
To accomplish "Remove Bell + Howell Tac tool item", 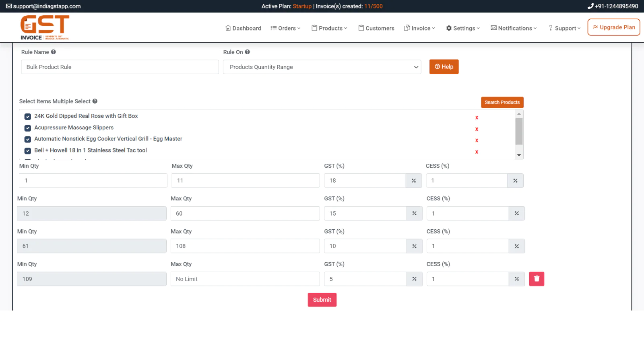I will tap(477, 152).
